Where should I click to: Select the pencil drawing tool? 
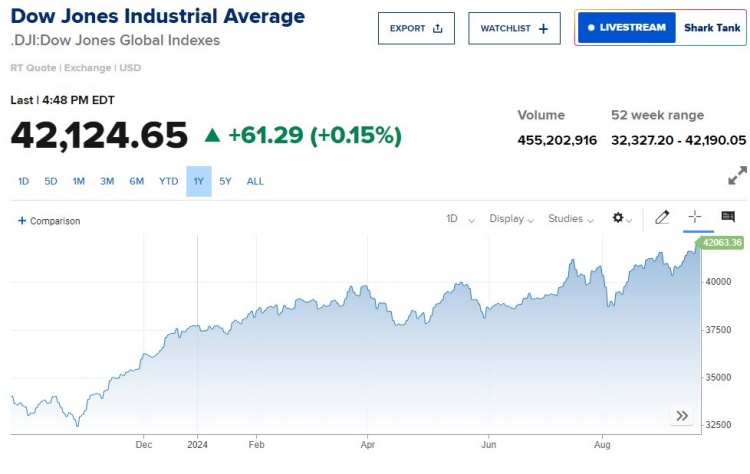click(661, 217)
